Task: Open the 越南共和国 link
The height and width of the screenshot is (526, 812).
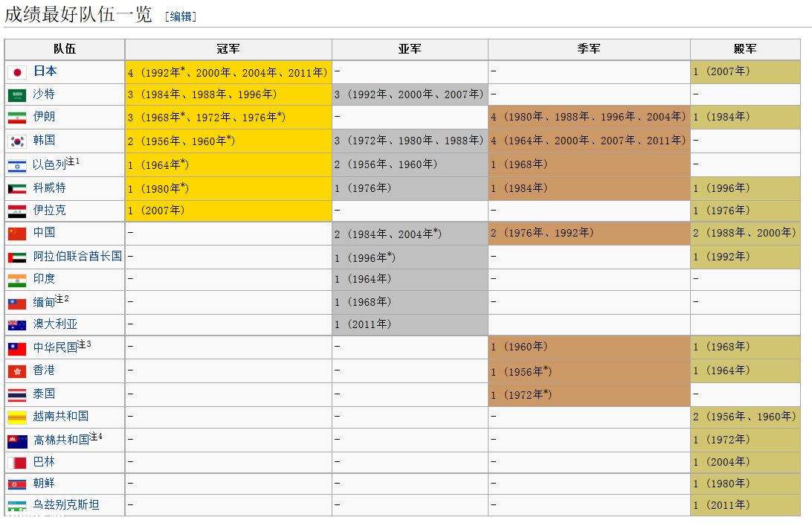Action: click(x=61, y=416)
